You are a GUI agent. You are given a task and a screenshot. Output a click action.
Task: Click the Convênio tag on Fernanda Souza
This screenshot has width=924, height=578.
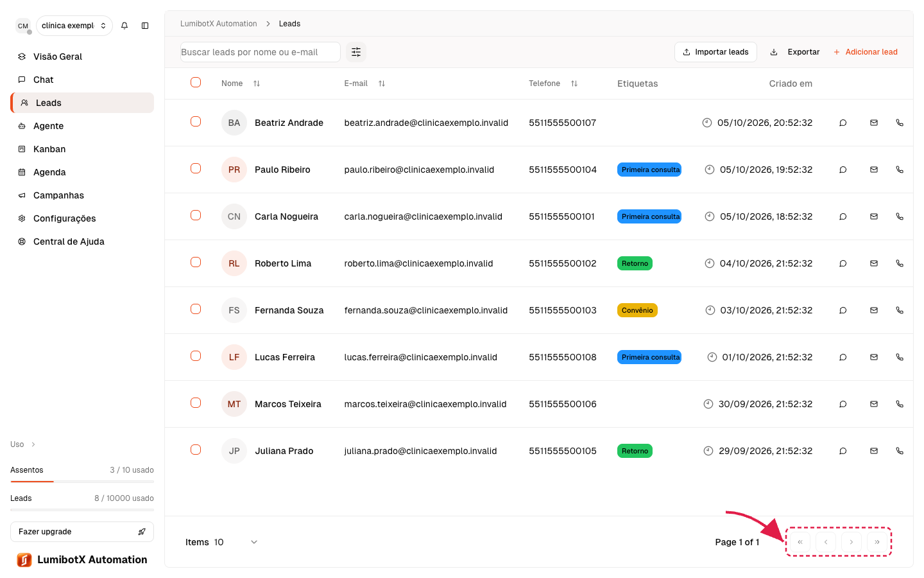637,310
